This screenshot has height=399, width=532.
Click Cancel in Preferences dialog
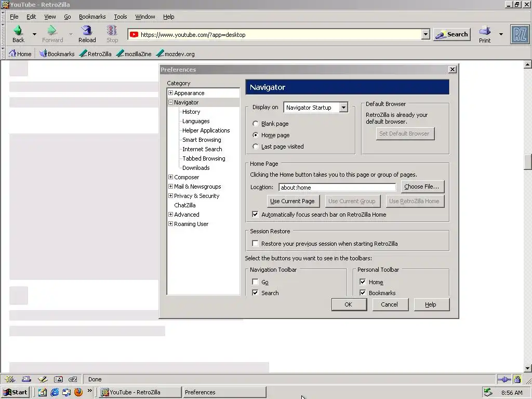[390, 304]
